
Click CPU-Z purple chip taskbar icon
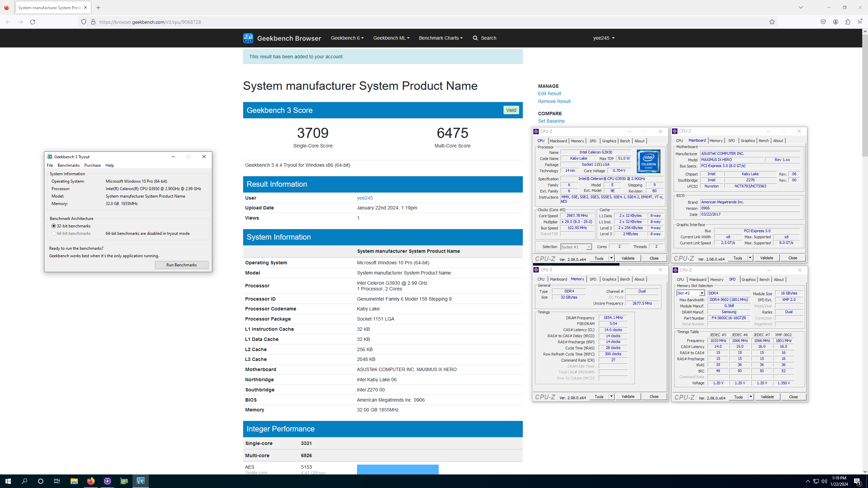coord(107,481)
